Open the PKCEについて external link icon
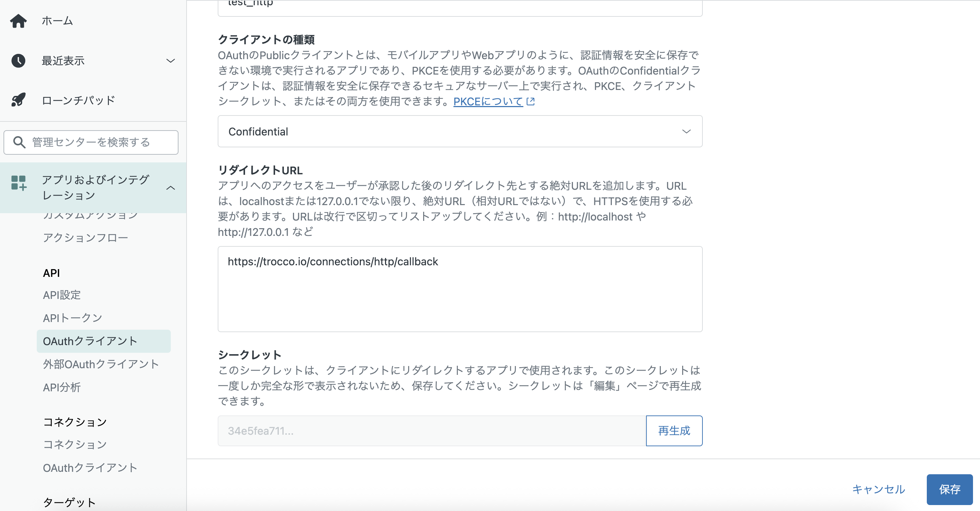The width and height of the screenshot is (980, 511). pyautogui.click(x=531, y=101)
